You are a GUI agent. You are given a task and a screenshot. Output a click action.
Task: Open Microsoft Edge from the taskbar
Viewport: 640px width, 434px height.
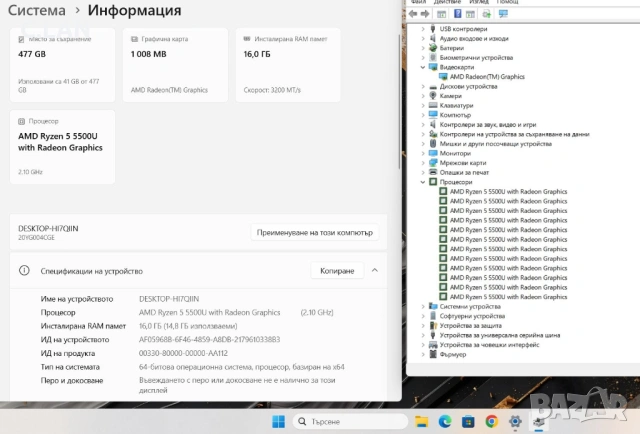[445, 421]
